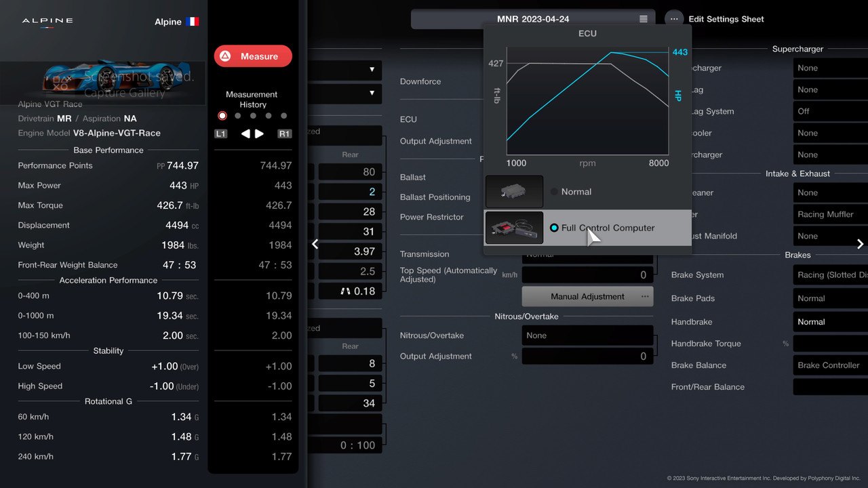This screenshot has width=868, height=488.
Task: Click the Alpine brand logo
Action: click(x=47, y=22)
